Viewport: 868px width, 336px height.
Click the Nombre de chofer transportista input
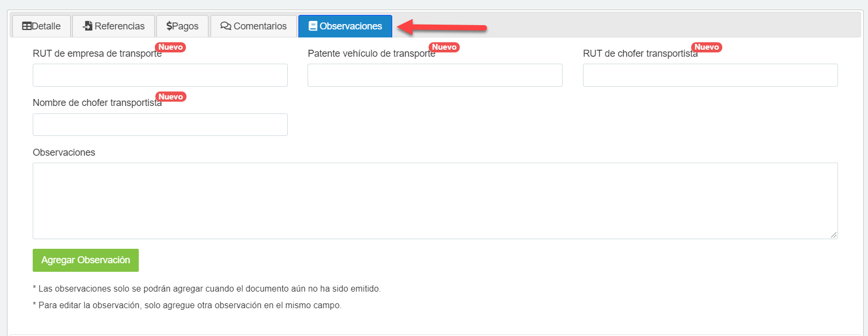tap(160, 125)
